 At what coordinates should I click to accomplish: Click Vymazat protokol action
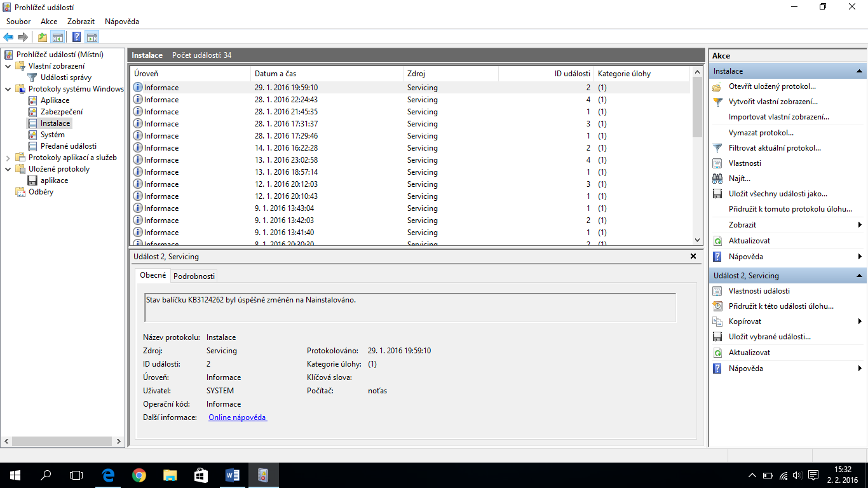coord(761,133)
